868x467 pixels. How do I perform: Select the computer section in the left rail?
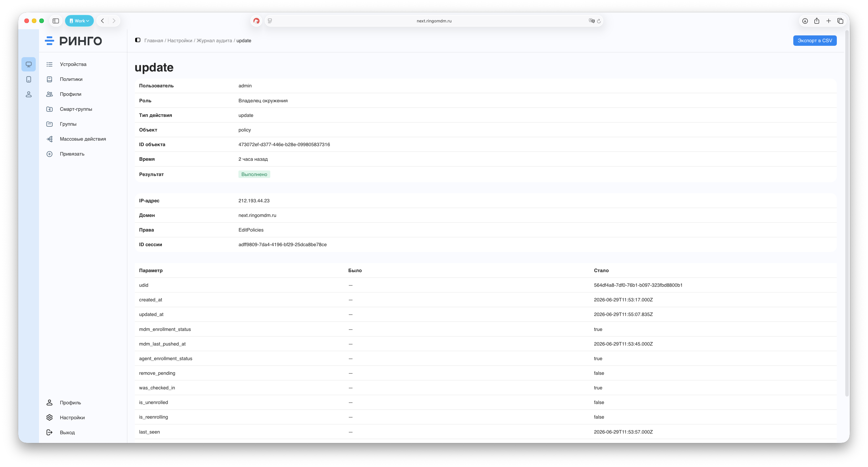coord(29,64)
